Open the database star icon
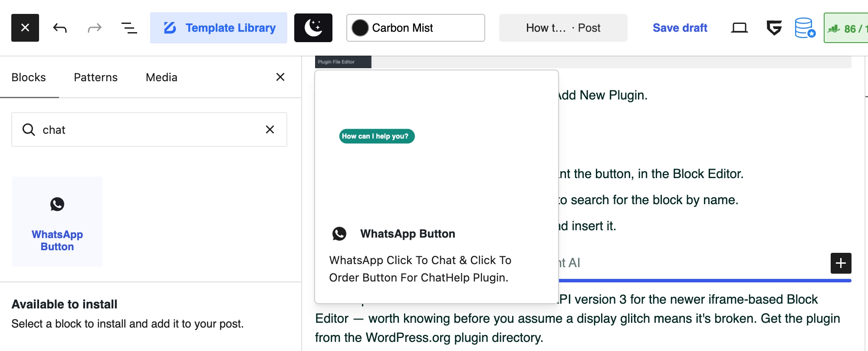 [805, 28]
